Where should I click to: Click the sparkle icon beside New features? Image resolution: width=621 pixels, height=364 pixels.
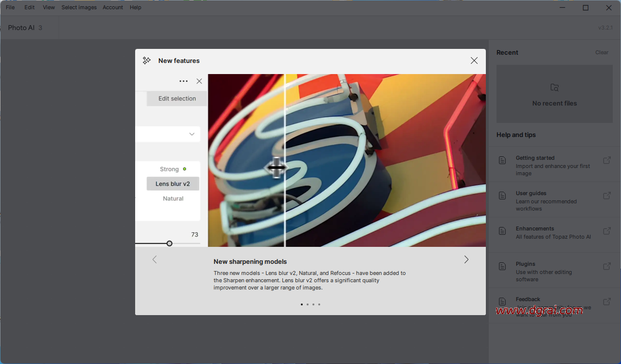tap(147, 61)
